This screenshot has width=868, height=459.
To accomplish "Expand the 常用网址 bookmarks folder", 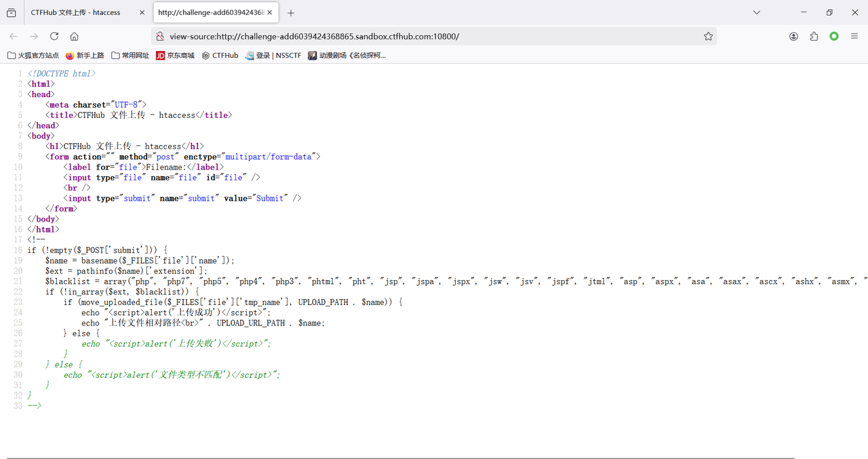I will point(130,56).
